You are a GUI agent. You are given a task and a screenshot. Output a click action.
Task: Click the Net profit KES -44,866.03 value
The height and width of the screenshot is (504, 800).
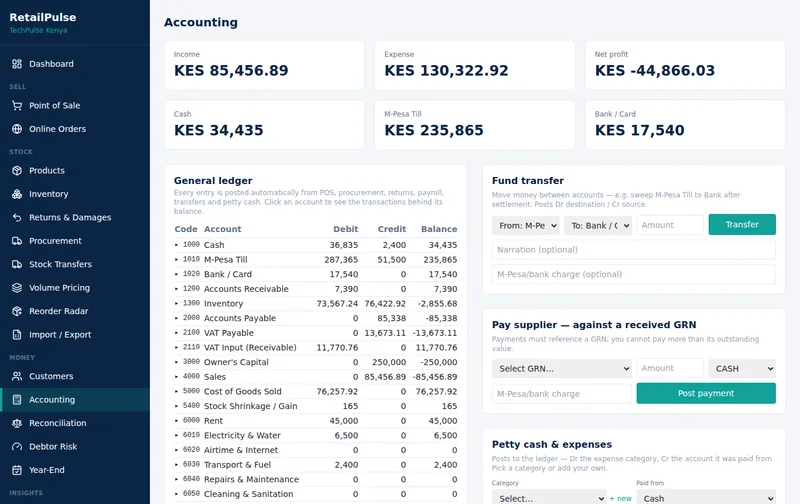pos(655,70)
